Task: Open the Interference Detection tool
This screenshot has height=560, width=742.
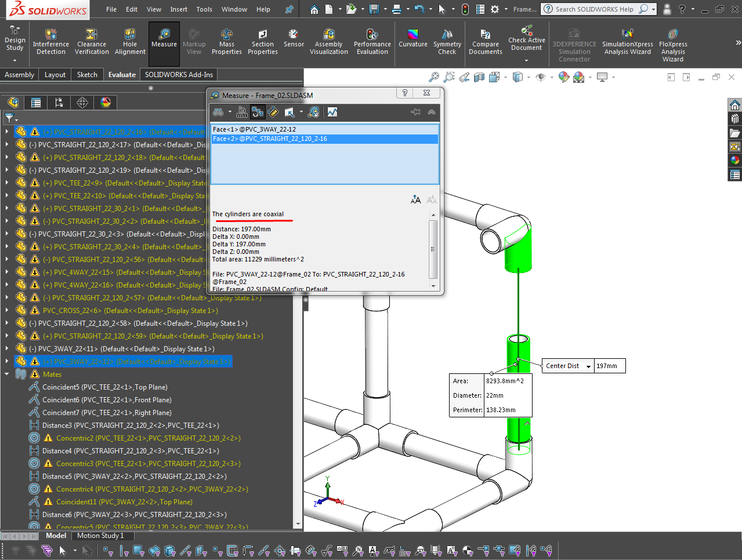Action: coord(51,41)
